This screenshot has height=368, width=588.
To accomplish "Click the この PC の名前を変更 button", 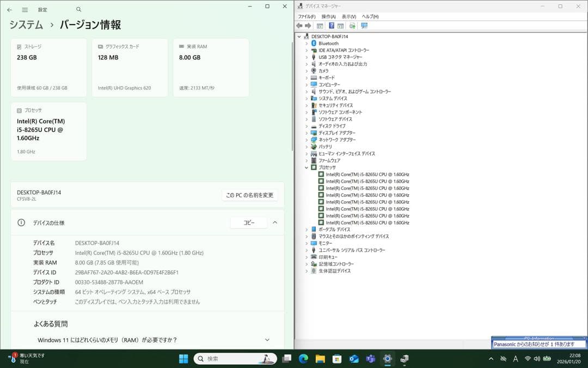I will click(249, 196).
